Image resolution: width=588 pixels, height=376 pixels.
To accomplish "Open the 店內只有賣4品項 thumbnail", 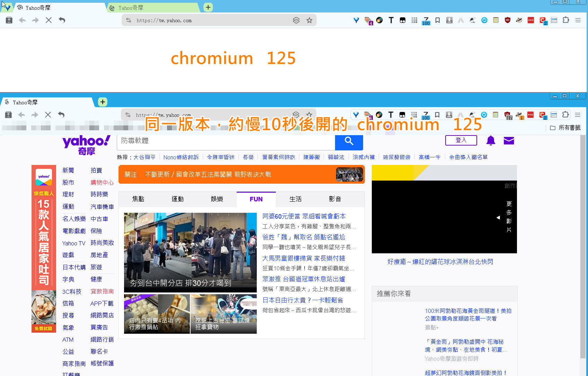I will [157, 314].
